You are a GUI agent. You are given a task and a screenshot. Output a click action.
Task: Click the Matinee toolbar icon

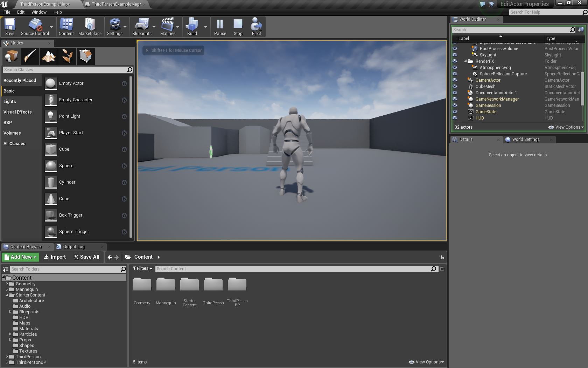pyautogui.click(x=168, y=27)
